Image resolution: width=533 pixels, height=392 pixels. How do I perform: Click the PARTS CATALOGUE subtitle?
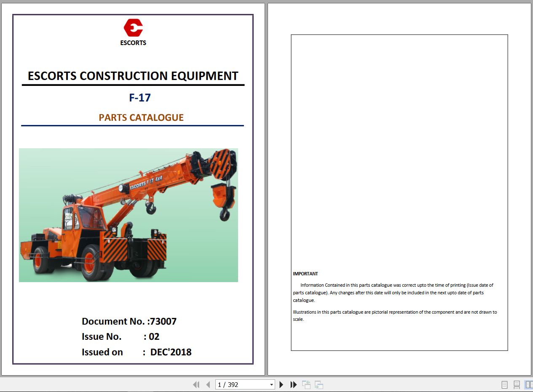tap(141, 117)
